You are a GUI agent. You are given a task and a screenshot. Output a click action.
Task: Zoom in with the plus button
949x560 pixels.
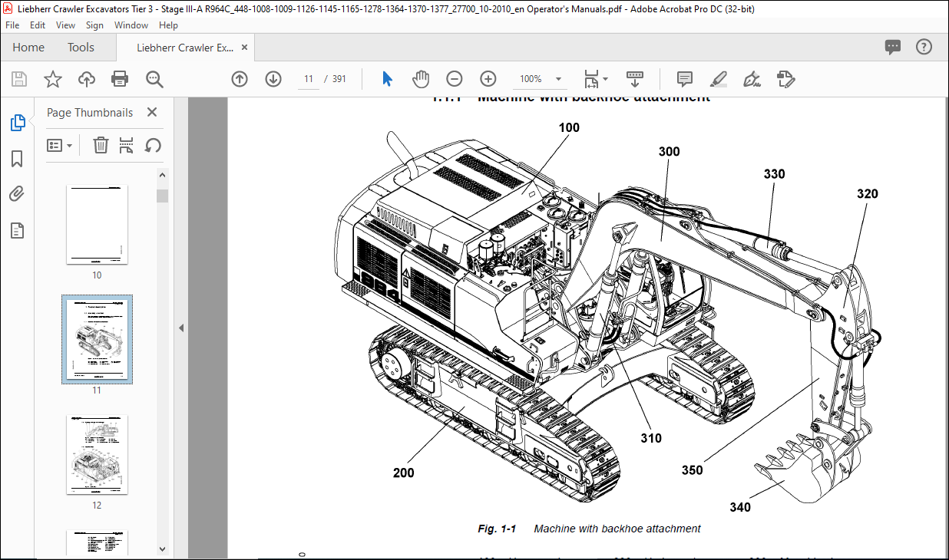488,79
